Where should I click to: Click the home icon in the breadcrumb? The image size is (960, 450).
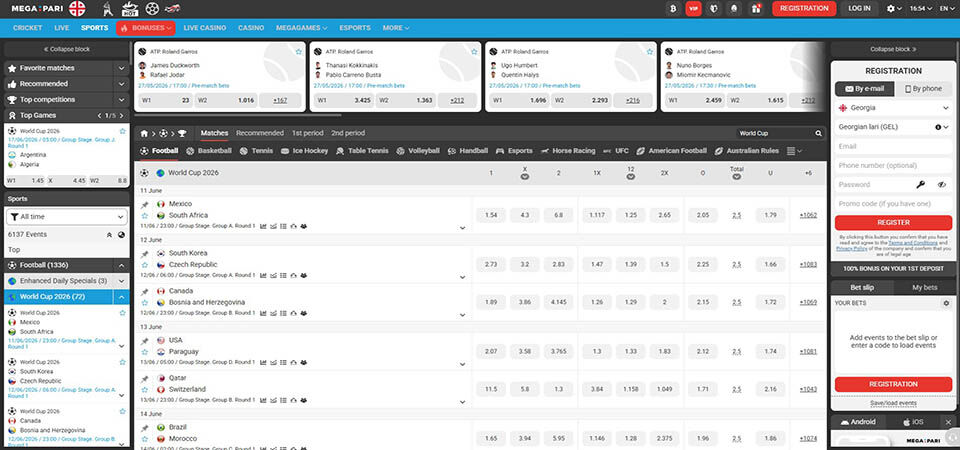point(144,133)
